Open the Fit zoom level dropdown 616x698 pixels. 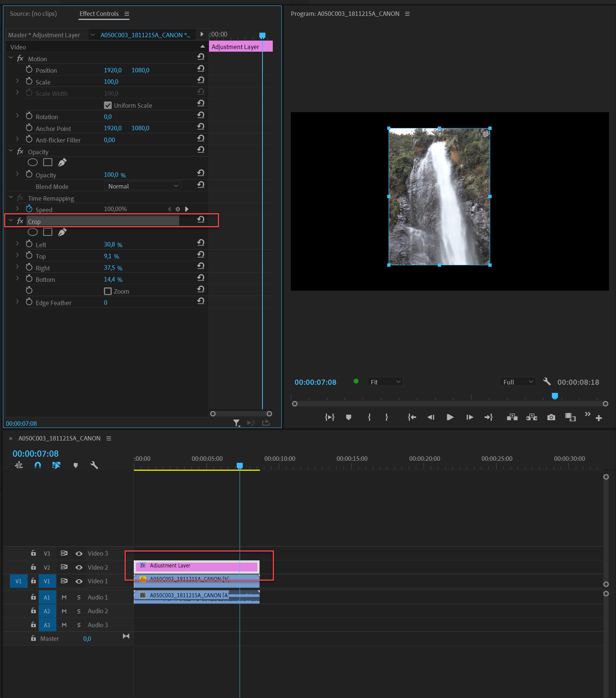pos(384,381)
